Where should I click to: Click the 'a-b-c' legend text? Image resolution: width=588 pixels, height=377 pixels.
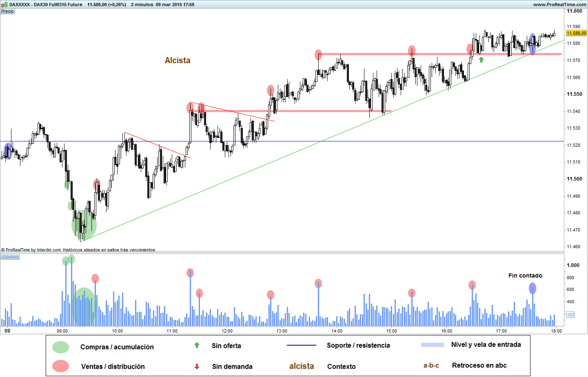tap(431, 366)
